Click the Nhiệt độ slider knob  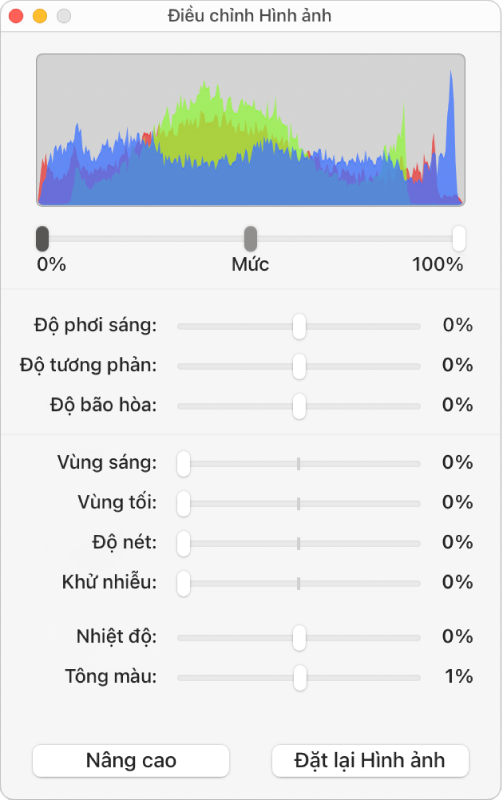(299, 638)
